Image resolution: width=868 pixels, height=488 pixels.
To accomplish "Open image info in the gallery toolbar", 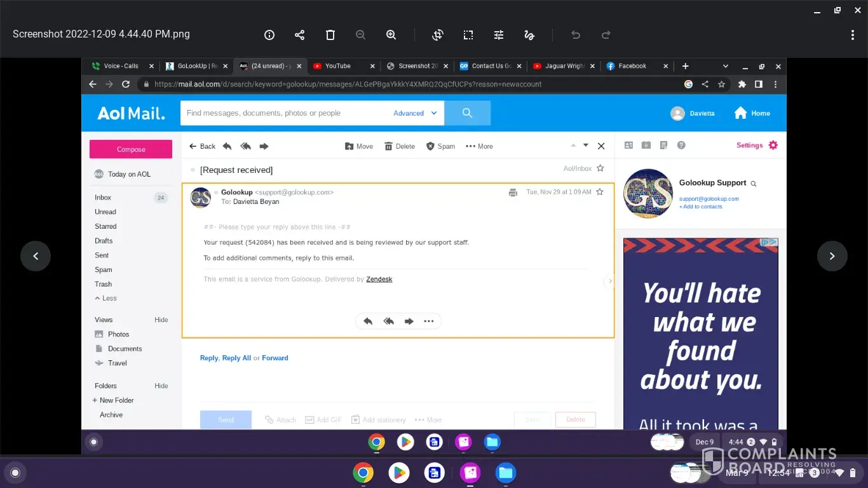I will click(x=269, y=35).
